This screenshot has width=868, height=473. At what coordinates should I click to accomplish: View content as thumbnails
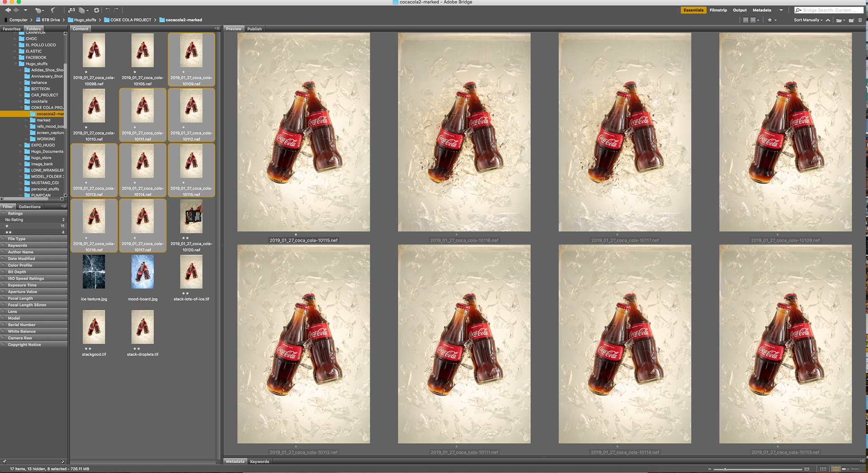coord(835,469)
